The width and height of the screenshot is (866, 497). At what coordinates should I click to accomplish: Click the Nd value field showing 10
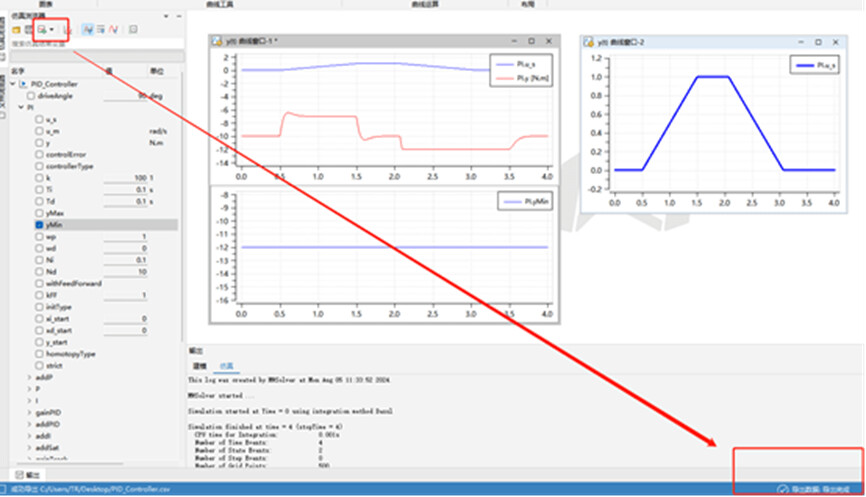pos(126,272)
